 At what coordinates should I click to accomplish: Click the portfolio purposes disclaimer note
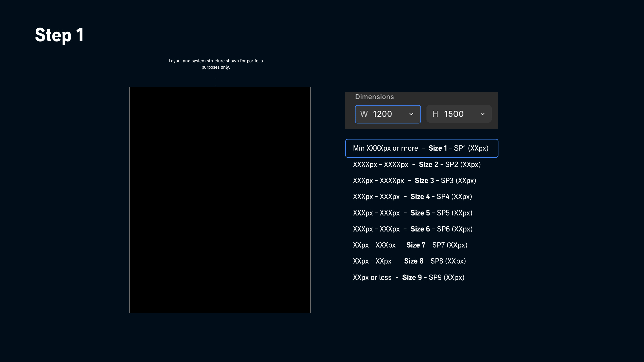(216, 64)
